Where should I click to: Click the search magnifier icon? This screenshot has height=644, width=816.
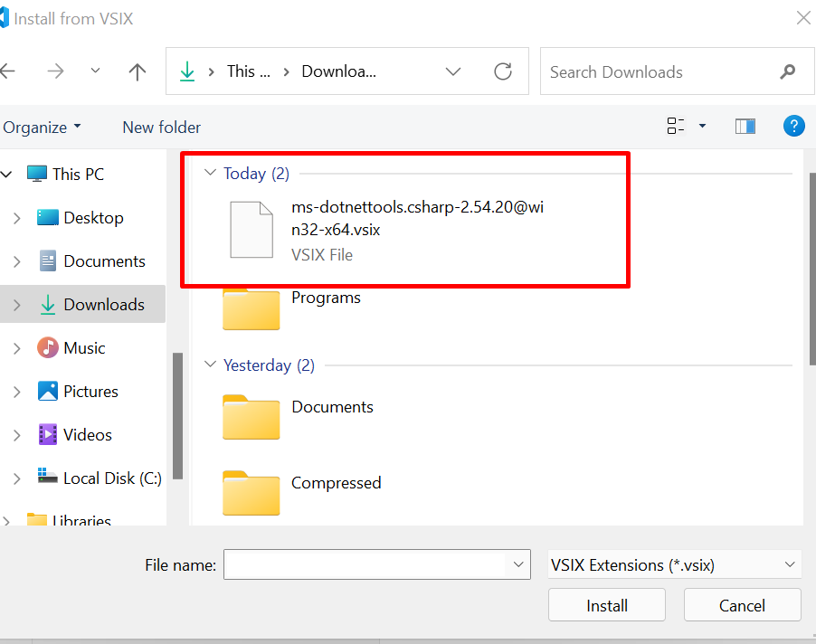tap(787, 71)
